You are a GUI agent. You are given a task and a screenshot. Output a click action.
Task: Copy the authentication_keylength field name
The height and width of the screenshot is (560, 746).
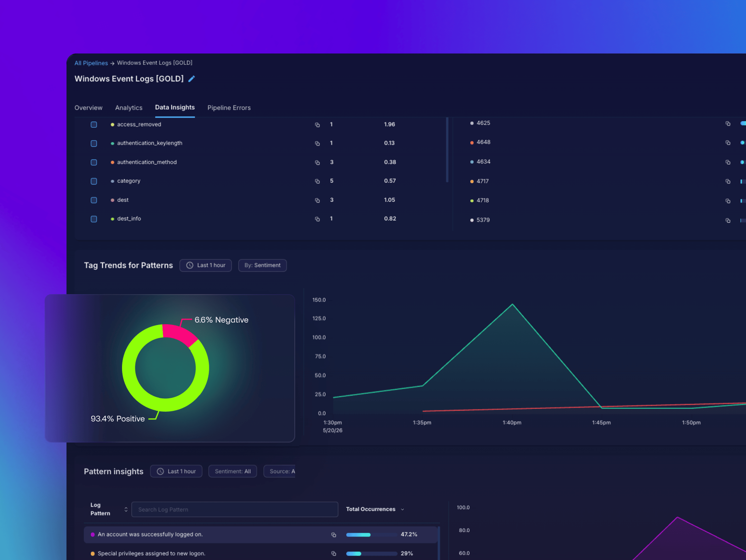point(317,144)
